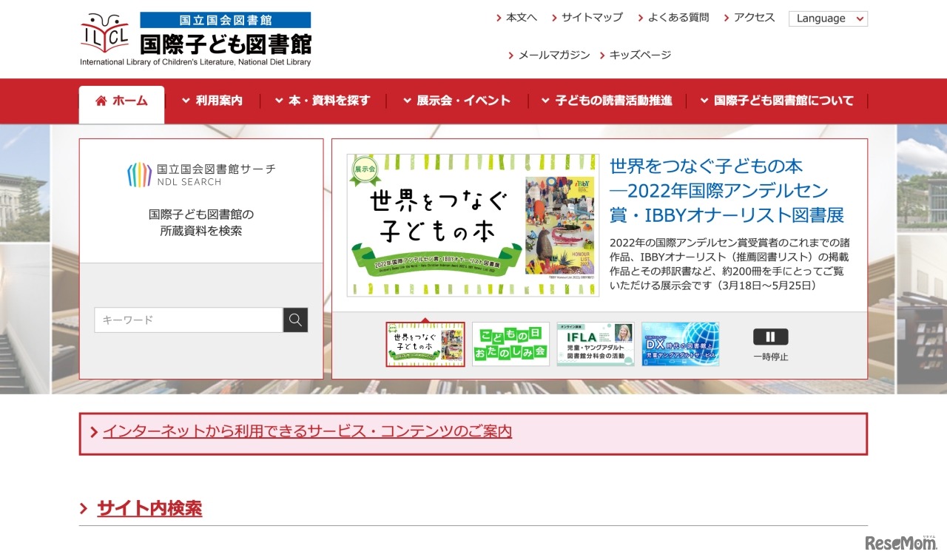Click the search magnifier icon
This screenshot has height=560, width=947.
tap(295, 320)
